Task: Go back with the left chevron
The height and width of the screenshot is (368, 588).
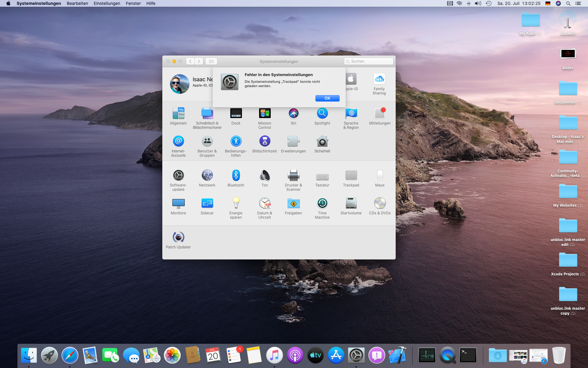Action: tap(190, 61)
